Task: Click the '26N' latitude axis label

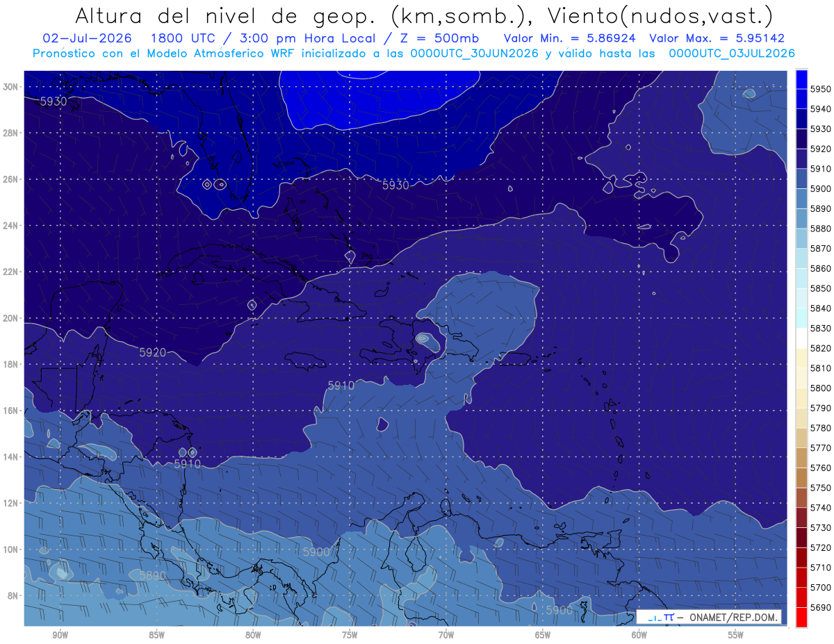Action: [x=12, y=179]
